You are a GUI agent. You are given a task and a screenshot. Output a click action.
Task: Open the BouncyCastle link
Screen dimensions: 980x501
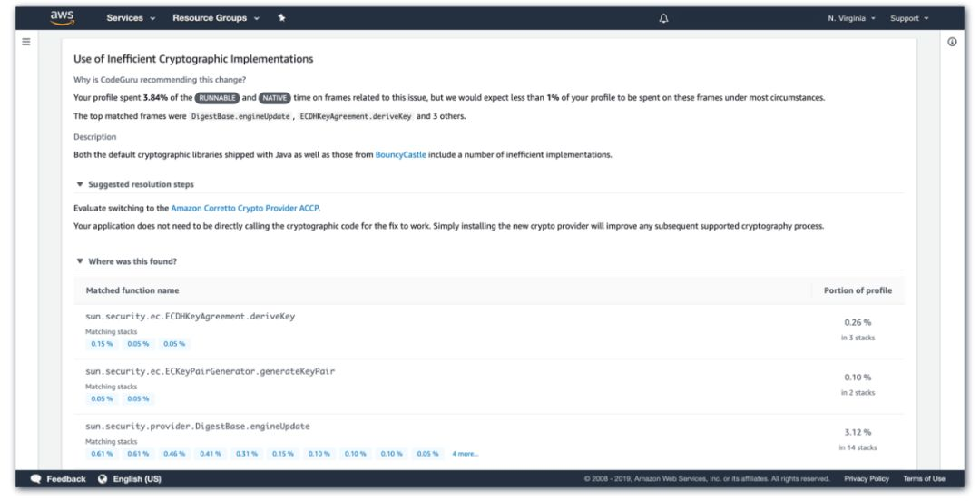pyautogui.click(x=401, y=155)
